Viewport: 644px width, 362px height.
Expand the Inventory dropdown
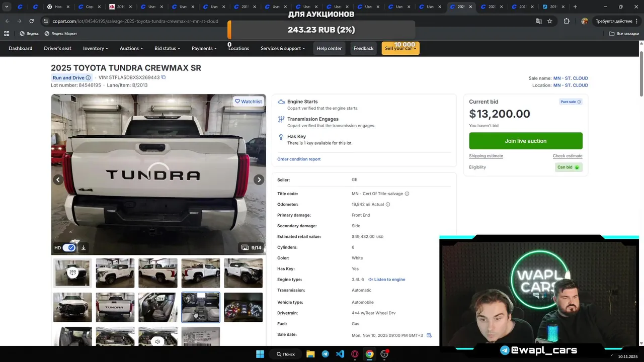pos(96,48)
